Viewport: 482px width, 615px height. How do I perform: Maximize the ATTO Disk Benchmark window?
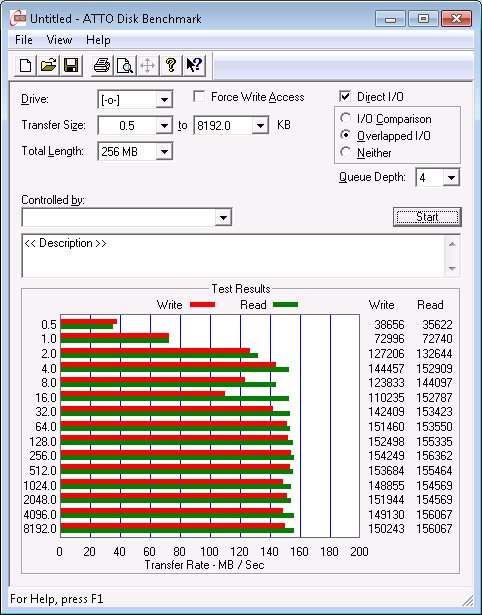coord(423,19)
